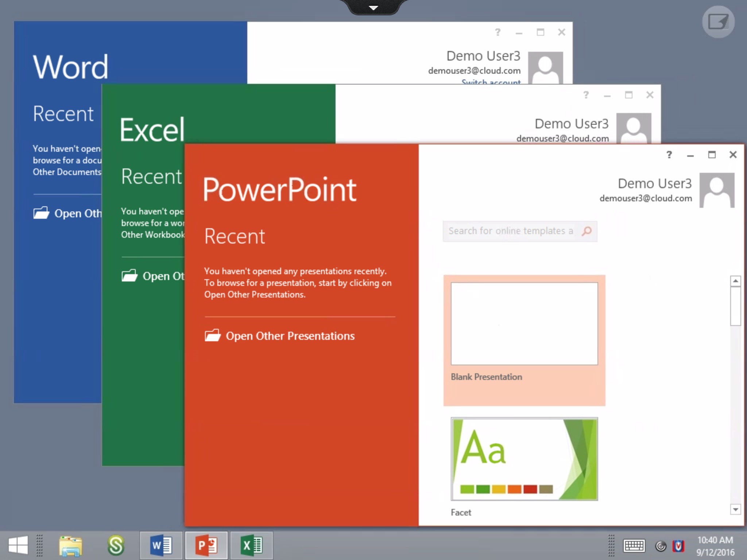Click Switch account link in Word
This screenshot has height=560, width=747.
click(x=491, y=82)
